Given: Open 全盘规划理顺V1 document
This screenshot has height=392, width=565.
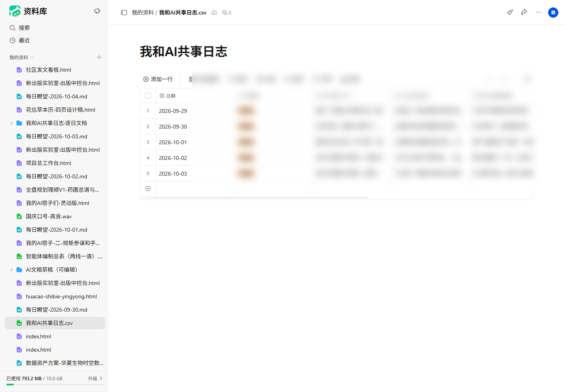Looking at the screenshot, I should (x=55, y=190).
